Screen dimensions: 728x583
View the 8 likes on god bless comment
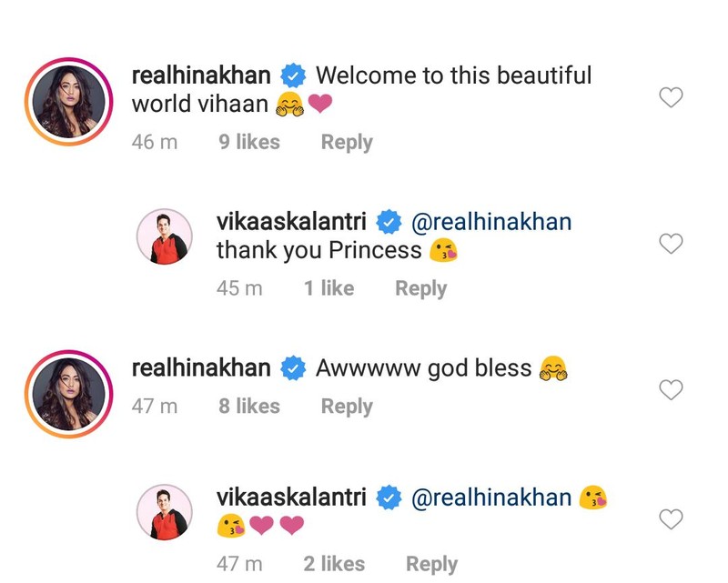coord(249,407)
